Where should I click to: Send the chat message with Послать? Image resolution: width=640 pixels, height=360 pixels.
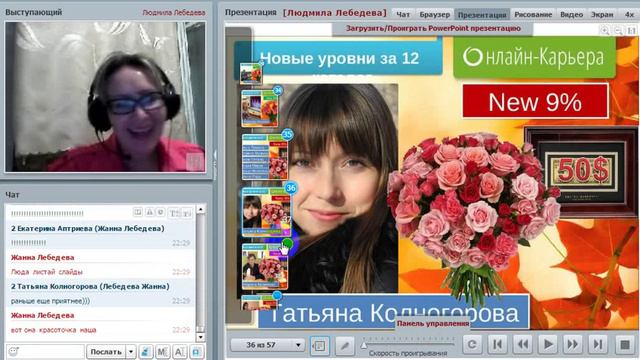point(106,351)
